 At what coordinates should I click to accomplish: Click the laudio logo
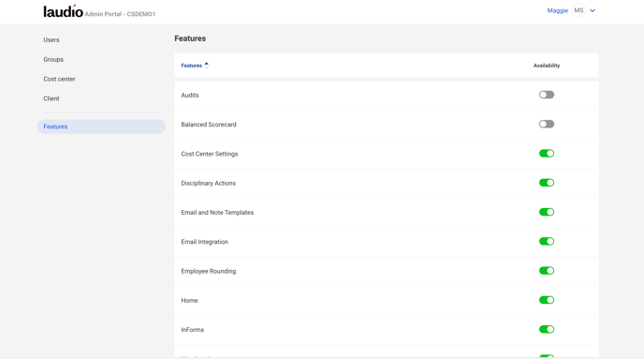(x=64, y=11)
